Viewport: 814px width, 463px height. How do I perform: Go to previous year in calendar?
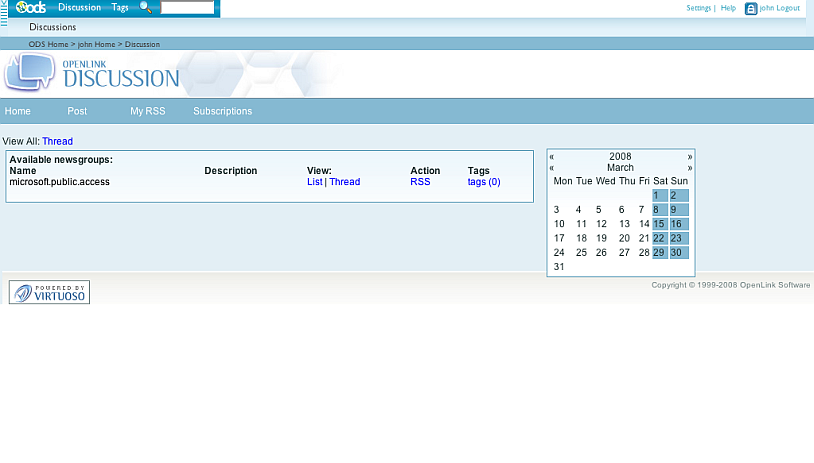pos(552,157)
